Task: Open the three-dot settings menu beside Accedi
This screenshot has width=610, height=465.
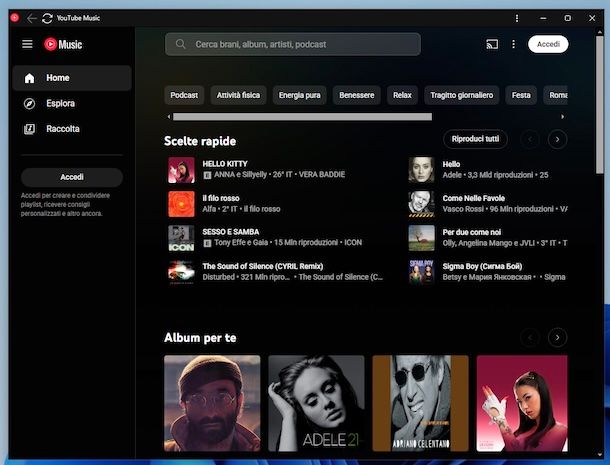Action: point(514,44)
